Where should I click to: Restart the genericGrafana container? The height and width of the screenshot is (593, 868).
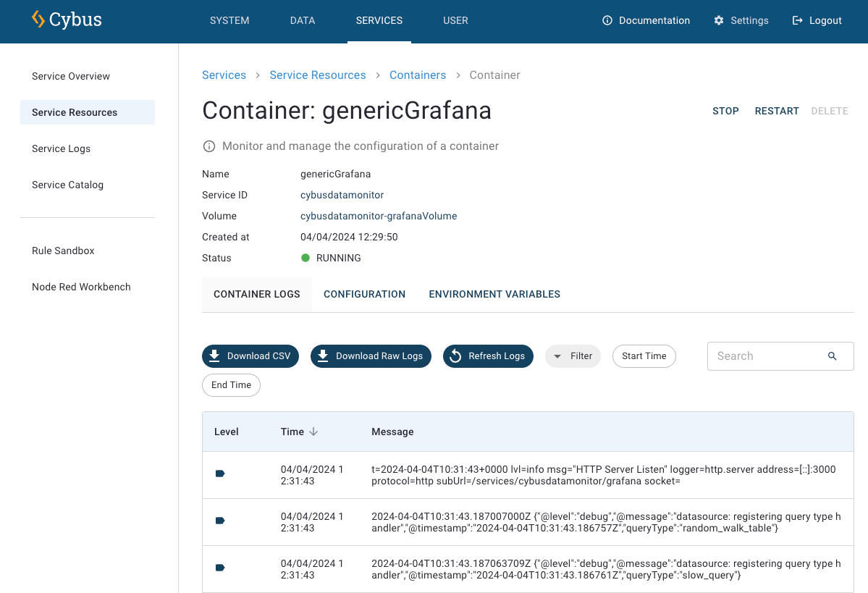777,111
